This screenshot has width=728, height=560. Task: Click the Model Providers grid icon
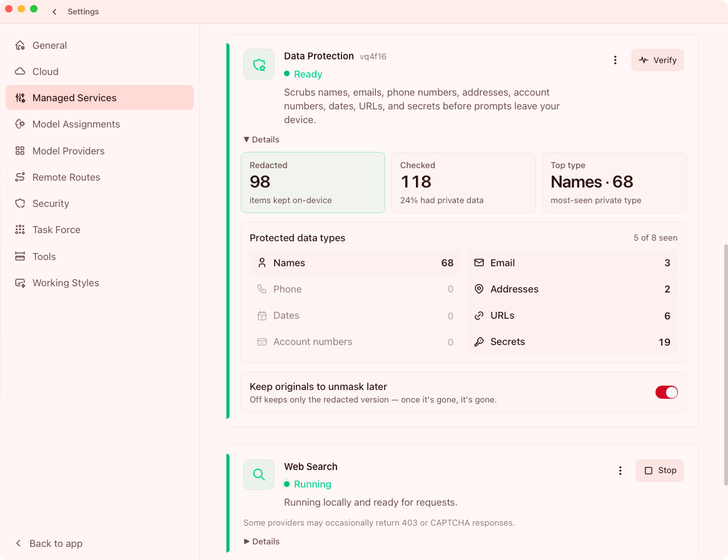click(20, 151)
